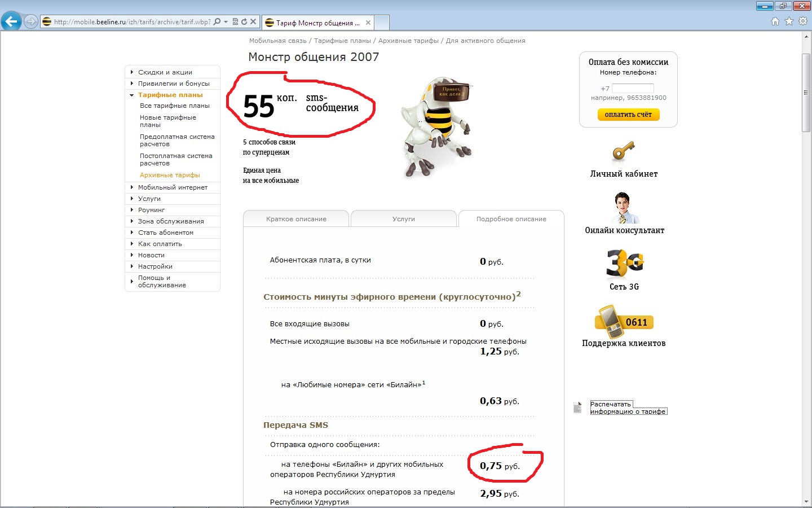Expand 'Роуминг' sidebar section

tap(151, 210)
